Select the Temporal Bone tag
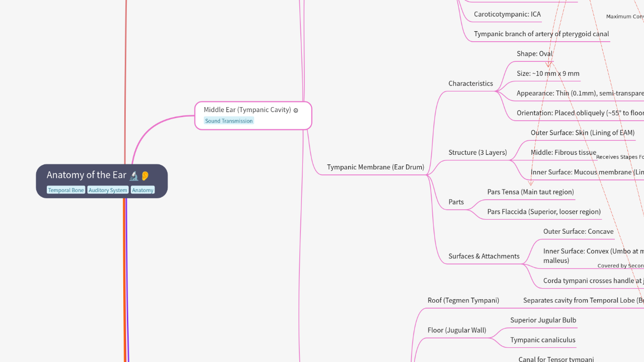644x362 pixels. pyautogui.click(x=66, y=190)
